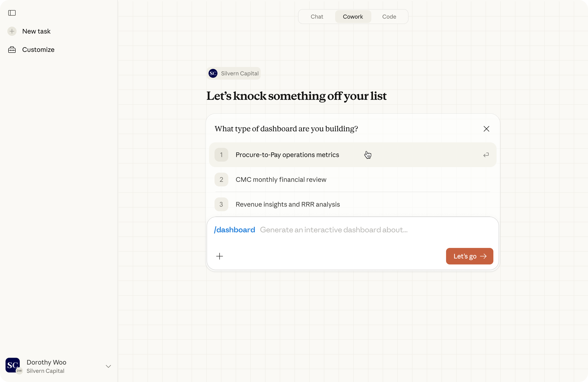
Task: Open the Customize toolbox icon
Action: 12,50
